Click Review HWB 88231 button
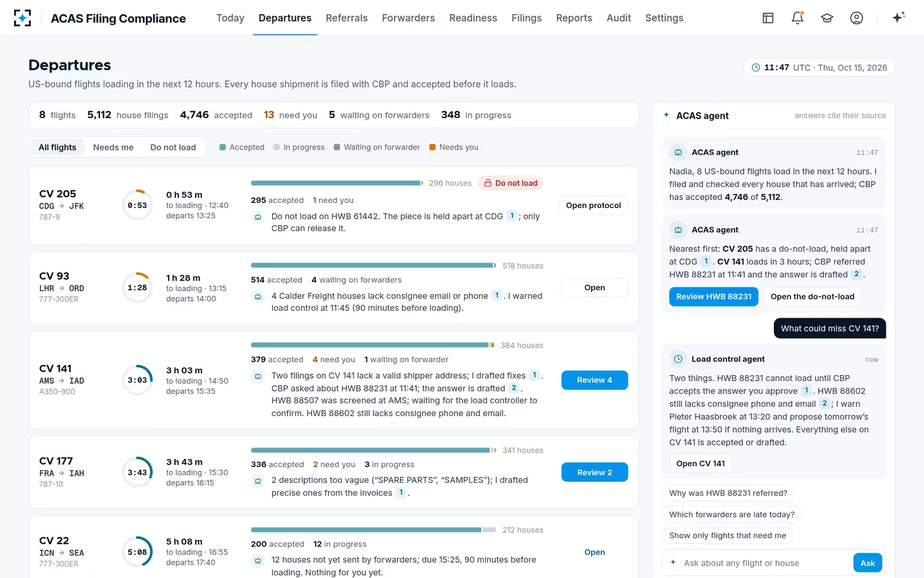Viewport: 924px width, 578px height. point(714,297)
